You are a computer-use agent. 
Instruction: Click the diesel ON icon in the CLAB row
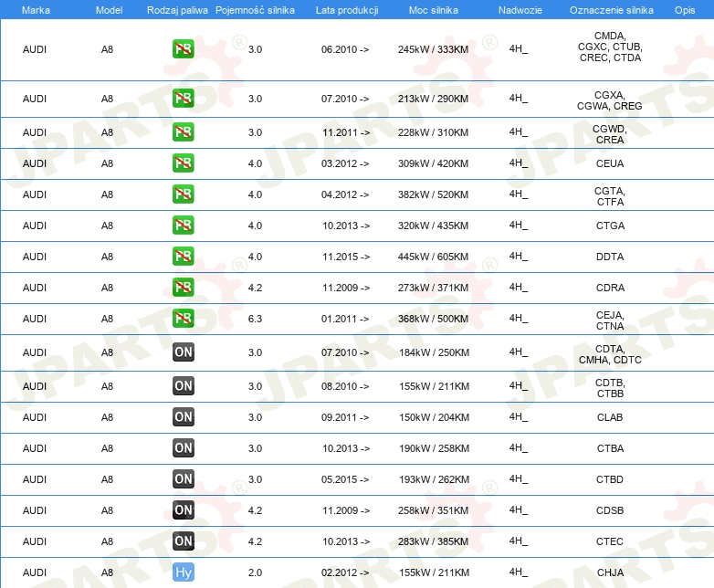(x=183, y=416)
